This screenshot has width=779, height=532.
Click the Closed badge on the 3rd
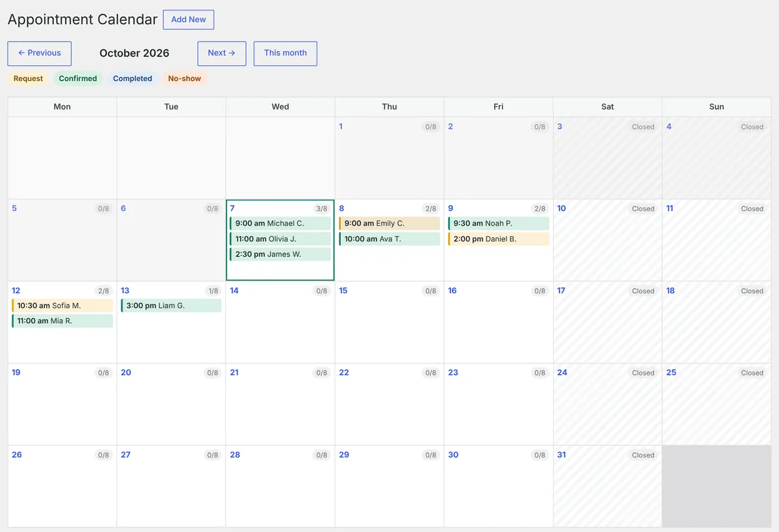tap(643, 127)
